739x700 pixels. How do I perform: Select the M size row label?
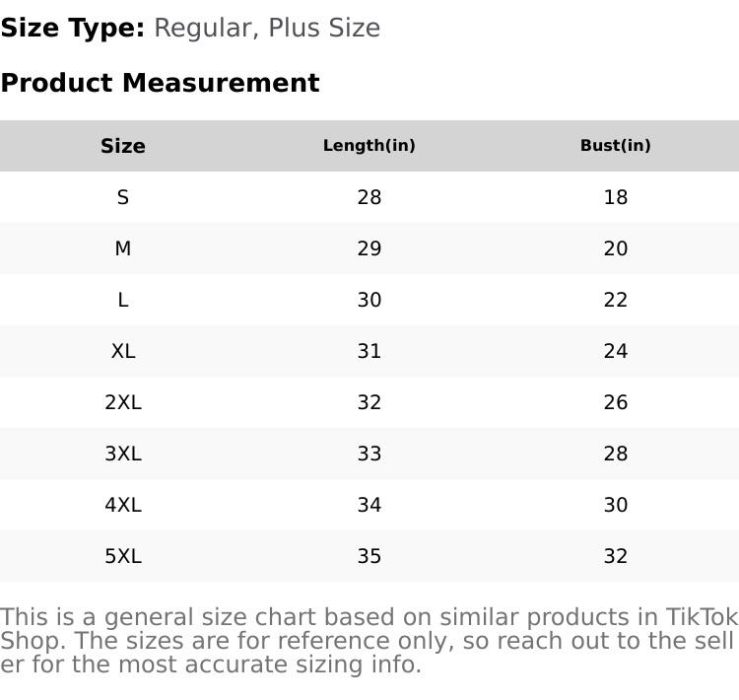coord(123,248)
